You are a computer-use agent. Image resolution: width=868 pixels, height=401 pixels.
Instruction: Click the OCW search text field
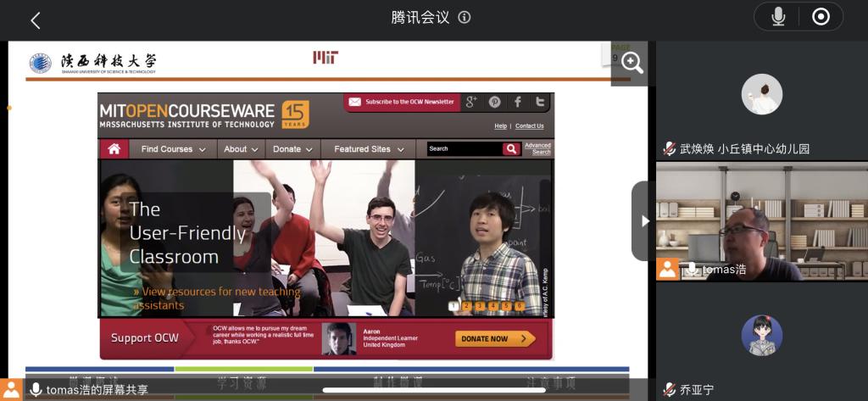pos(465,149)
